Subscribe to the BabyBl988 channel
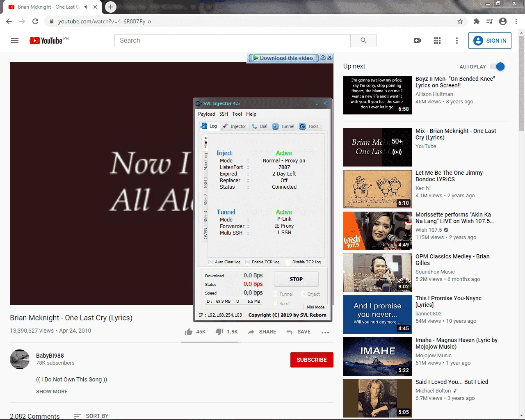Viewport: 525px width, 420px height. tap(312, 360)
